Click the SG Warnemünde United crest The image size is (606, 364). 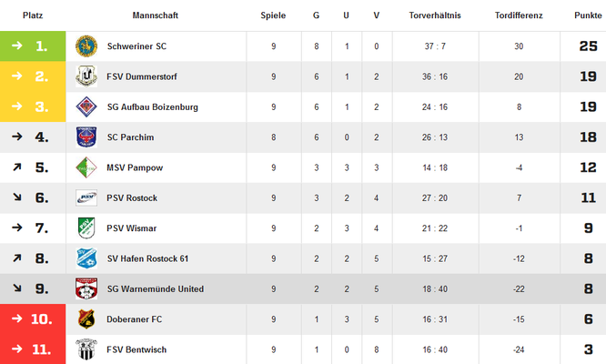[x=86, y=288]
